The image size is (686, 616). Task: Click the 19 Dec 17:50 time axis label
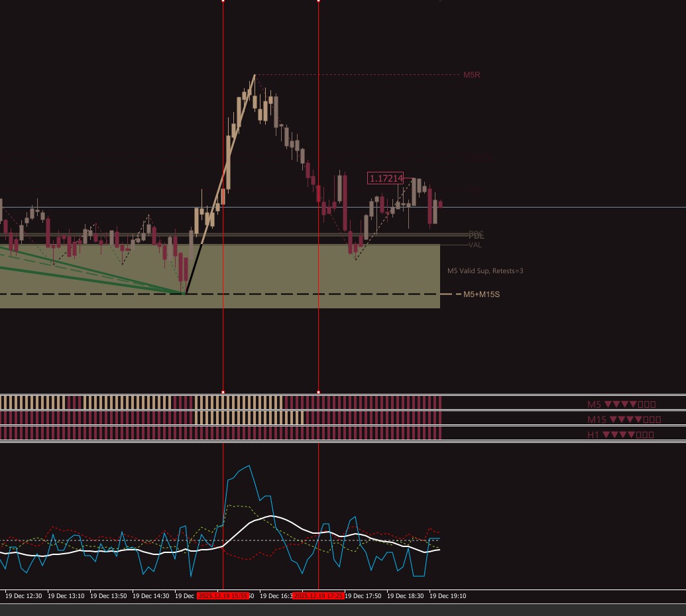click(x=363, y=596)
